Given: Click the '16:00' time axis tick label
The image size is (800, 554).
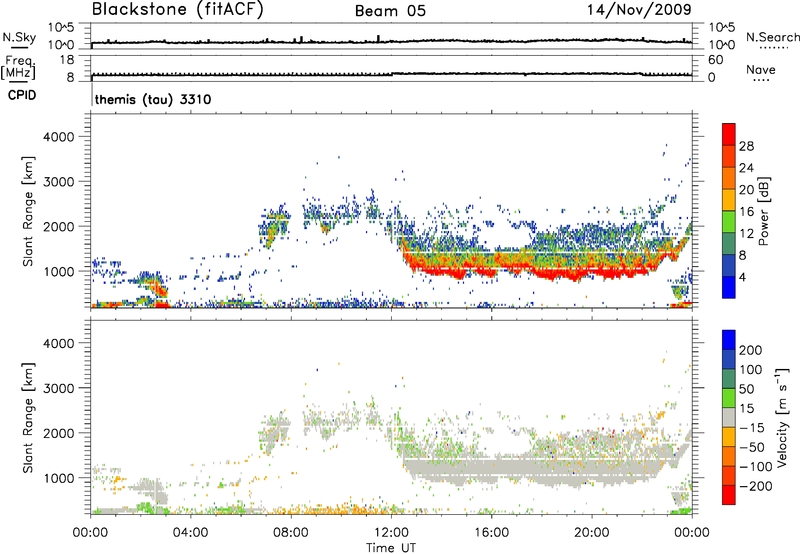Looking at the screenshot, I should (491, 533).
